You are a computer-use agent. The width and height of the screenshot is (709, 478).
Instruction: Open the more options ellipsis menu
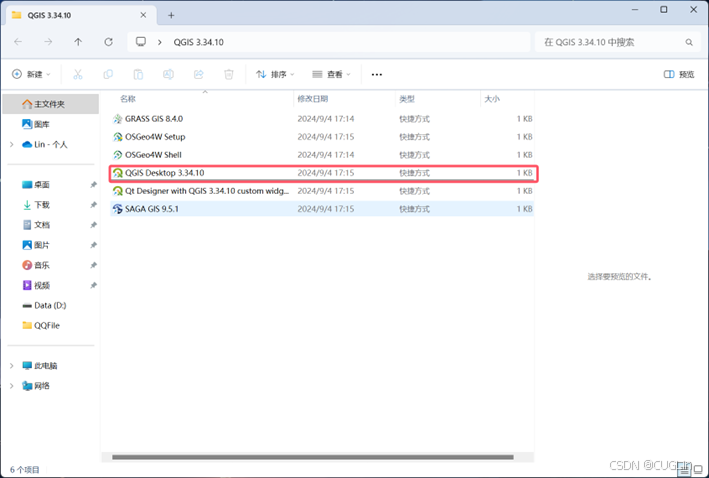pyautogui.click(x=377, y=75)
